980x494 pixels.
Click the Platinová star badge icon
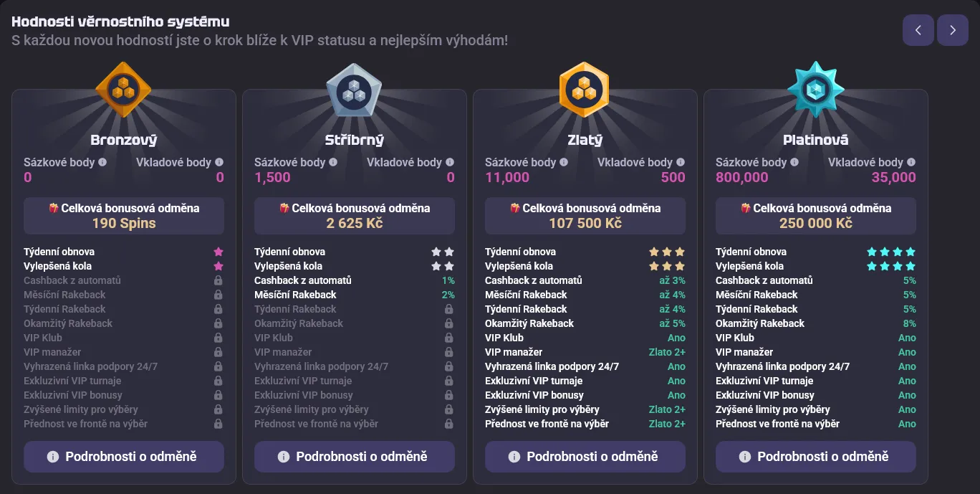pyautogui.click(x=815, y=90)
